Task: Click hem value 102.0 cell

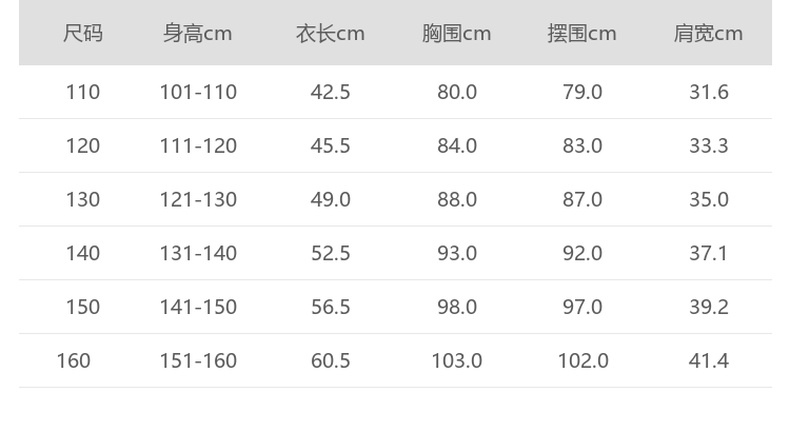Action: pos(582,360)
